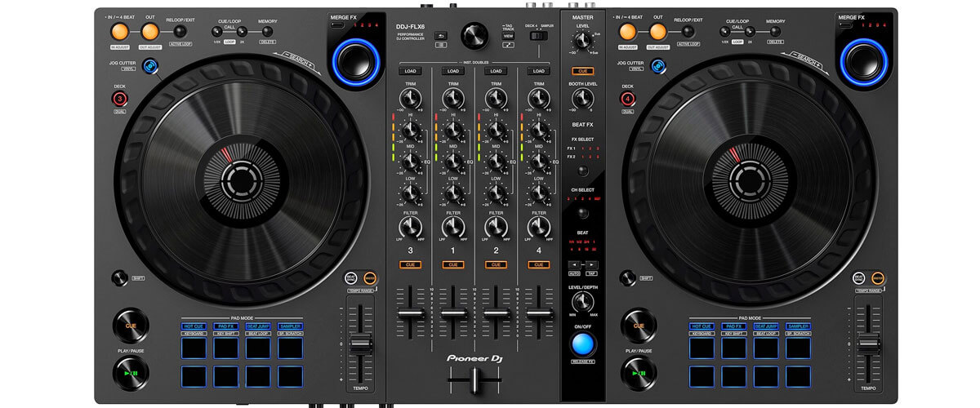This screenshot has width=980, height=408.
Task: Hit the left deck PLAY/PAUSE button
Action: tap(131, 374)
